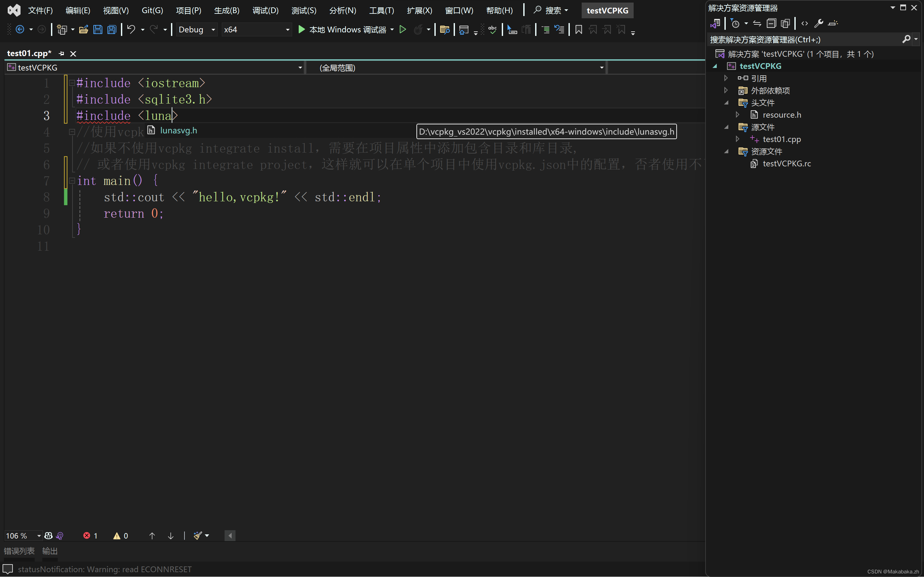The width and height of the screenshot is (924, 577).
Task: Select lunasvg.h autocomplete suggestion
Action: tap(178, 130)
